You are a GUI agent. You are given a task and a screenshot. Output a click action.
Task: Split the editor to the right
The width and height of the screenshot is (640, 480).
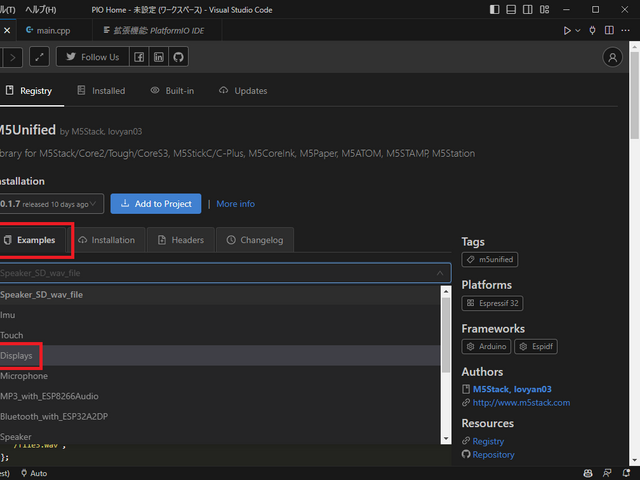point(609,31)
